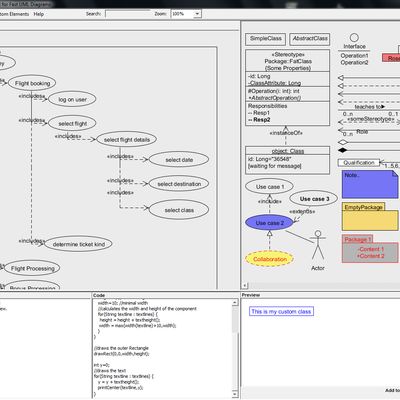The height and width of the screenshot is (400, 400).
Task: Click the Operation1 text under Interface
Action: tap(354, 56)
